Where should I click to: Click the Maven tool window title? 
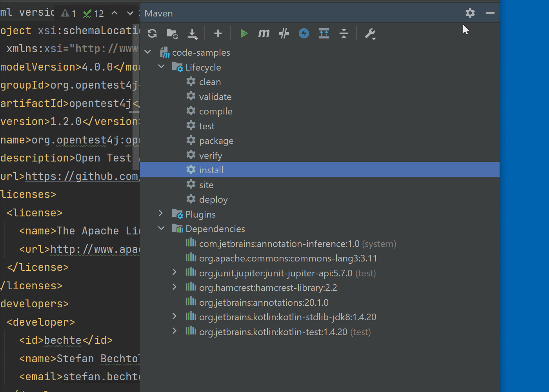click(x=158, y=13)
